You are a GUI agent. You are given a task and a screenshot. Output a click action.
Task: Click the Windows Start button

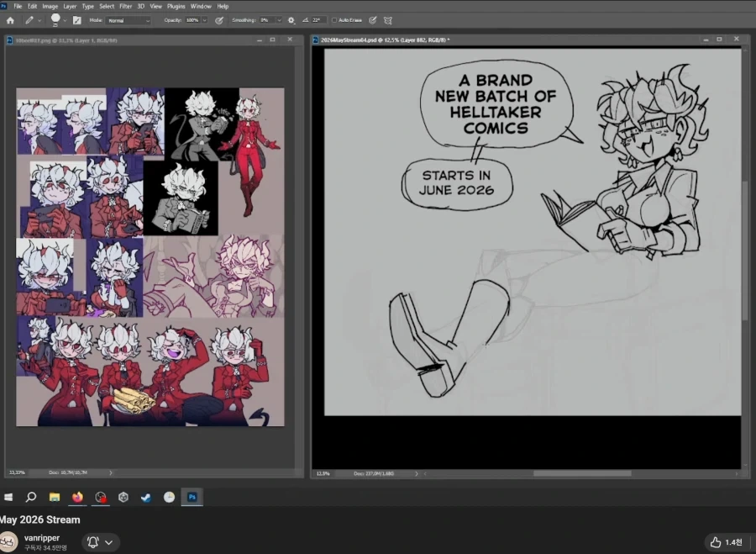(8, 497)
